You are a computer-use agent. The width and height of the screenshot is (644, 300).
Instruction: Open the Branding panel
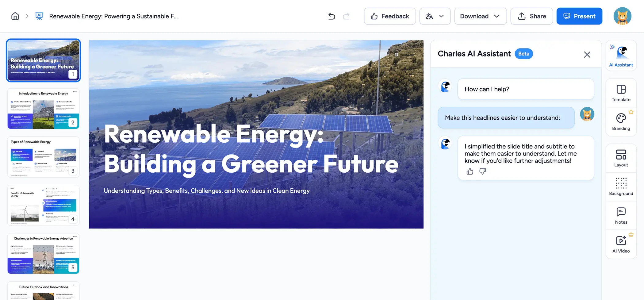621,122
